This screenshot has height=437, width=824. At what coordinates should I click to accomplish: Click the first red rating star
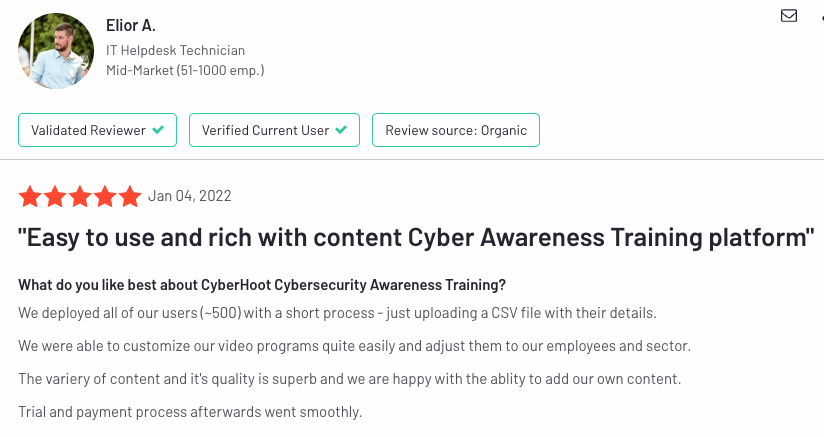30,197
